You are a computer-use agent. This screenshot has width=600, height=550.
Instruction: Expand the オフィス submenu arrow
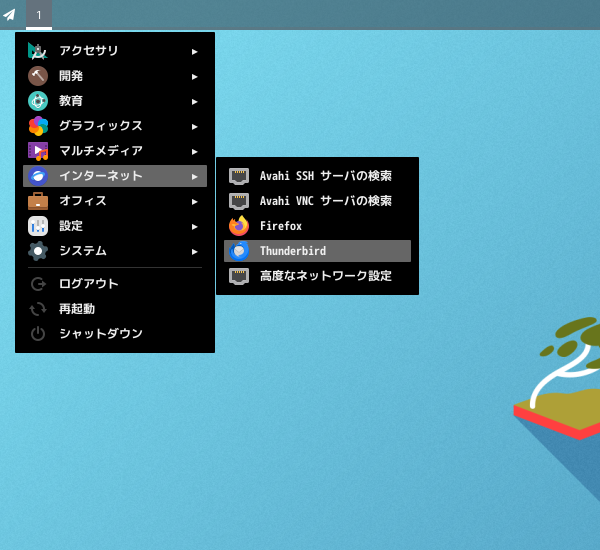(195, 202)
